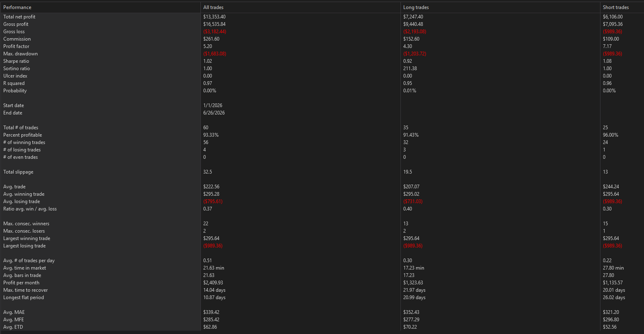Select the Max. consec. winners row label
The image size is (644, 334).
[x=26, y=224]
